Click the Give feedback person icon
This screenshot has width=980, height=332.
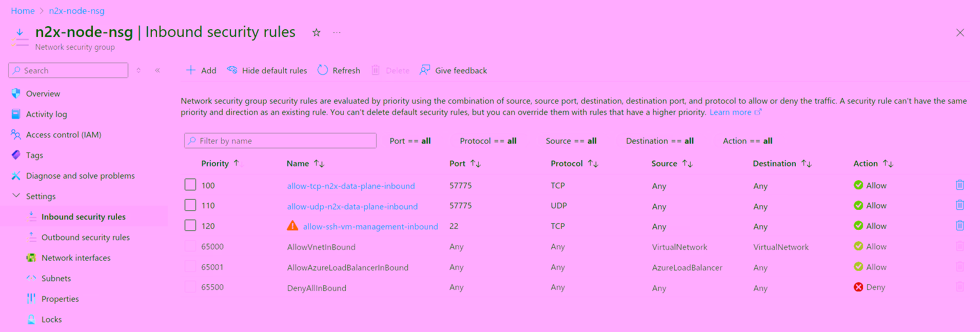[425, 70]
